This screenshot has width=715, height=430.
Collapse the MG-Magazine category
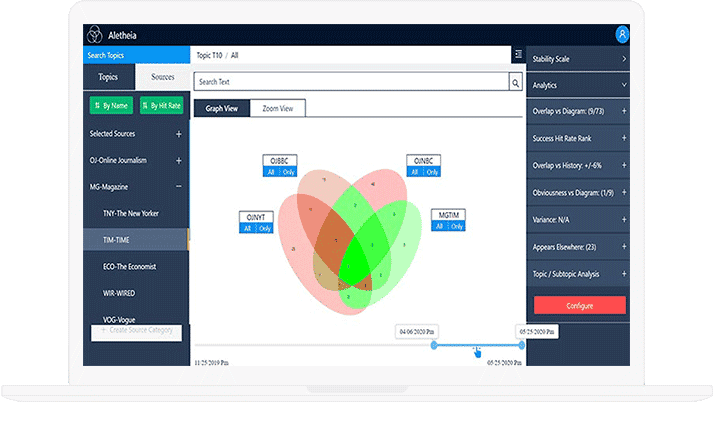(179, 186)
